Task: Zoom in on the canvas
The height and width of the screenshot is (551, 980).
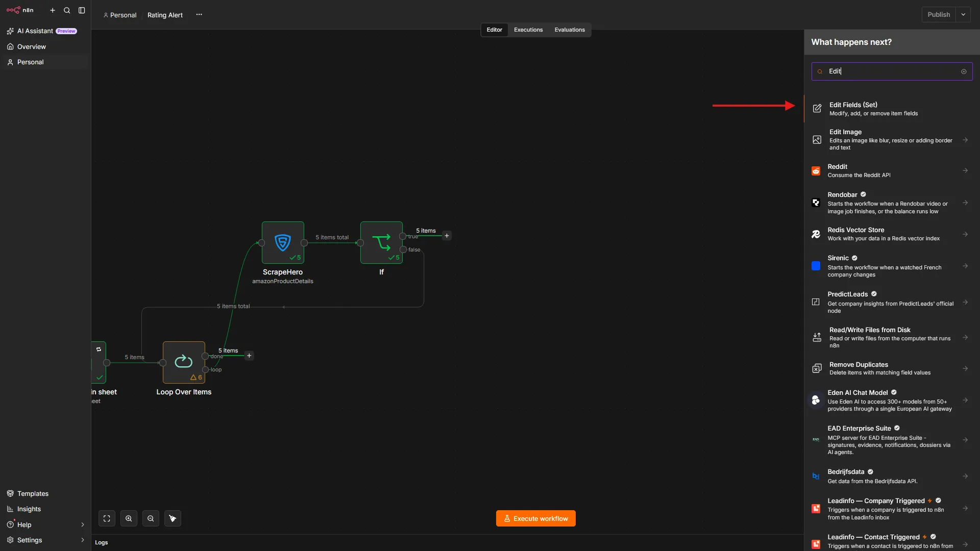Action: (129, 518)
